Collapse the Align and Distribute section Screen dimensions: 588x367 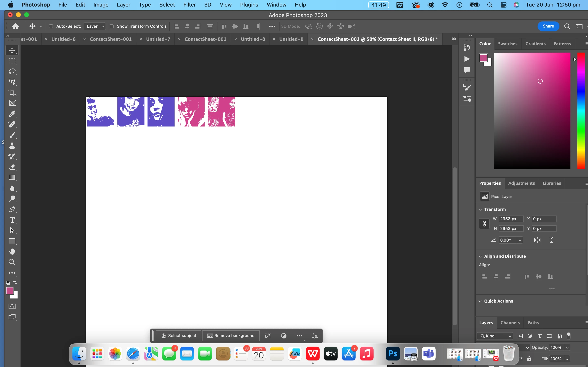coord(480,256)
